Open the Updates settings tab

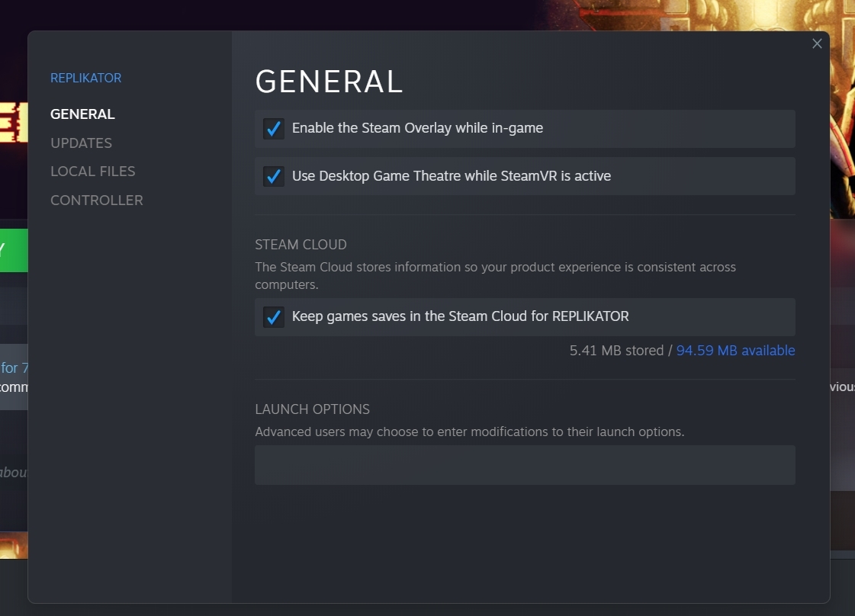click(x=81, y=143)
